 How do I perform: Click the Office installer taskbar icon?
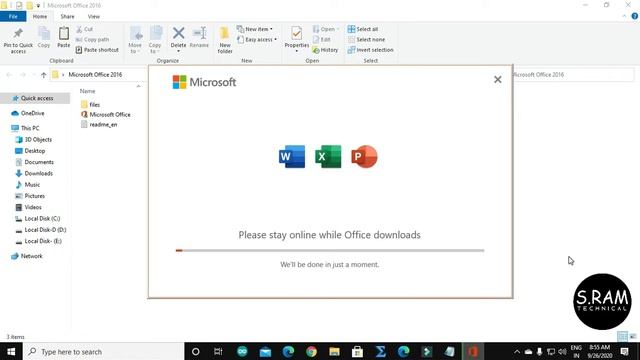tap(473, 351)
